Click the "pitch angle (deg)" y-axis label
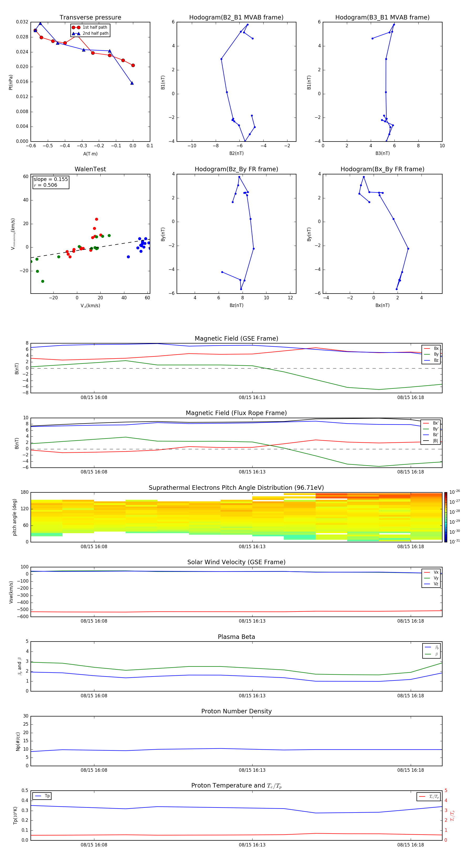 (x=14, y=517)
